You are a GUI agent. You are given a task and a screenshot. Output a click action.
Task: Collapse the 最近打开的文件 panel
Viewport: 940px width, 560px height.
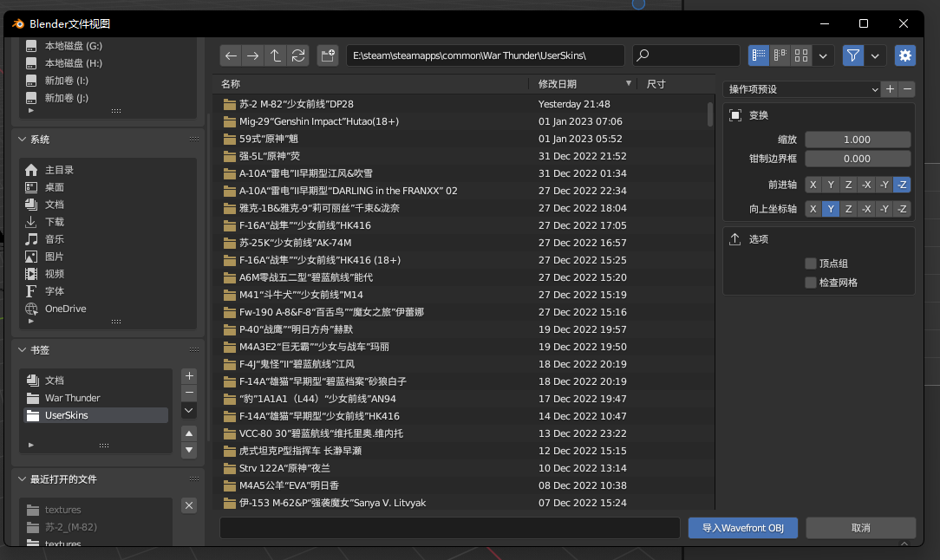point(23,479)
